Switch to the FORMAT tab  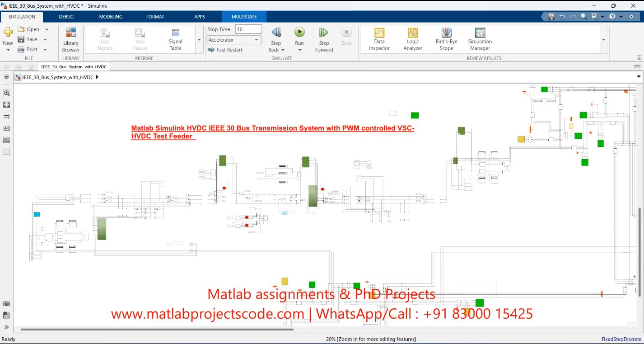[155, 17]
